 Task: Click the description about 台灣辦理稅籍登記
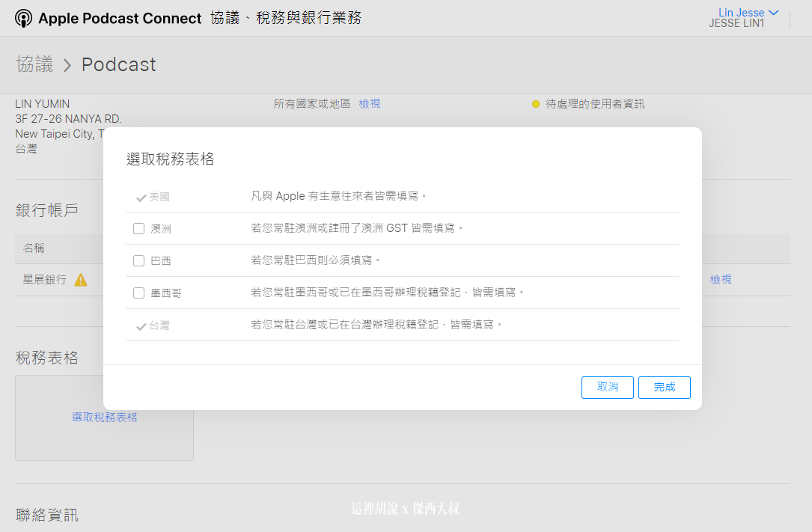376,325
